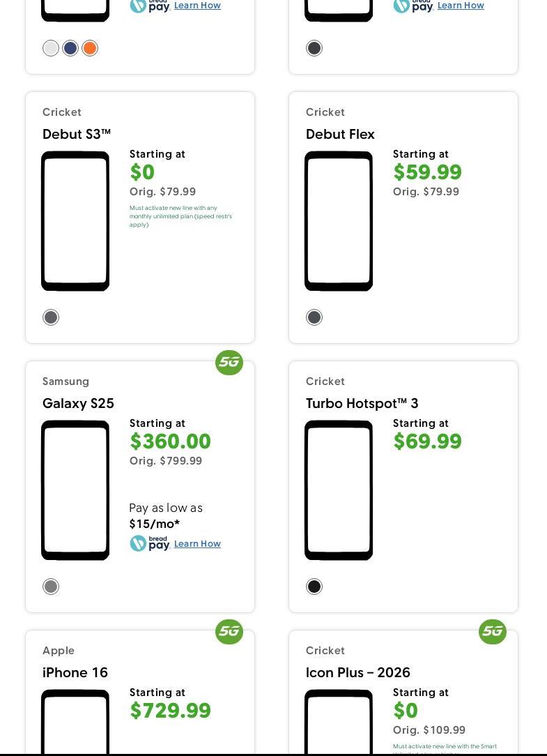Screen dimensions: 547x756
Task: Click the Bread Pay logo under Galaxy S25
Action: click(x=150, y=543)
